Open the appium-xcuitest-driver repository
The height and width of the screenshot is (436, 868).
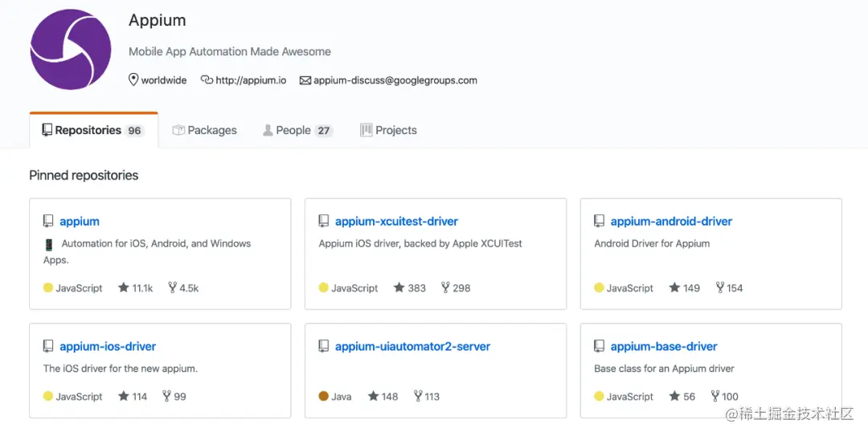[x=396, y=222]
